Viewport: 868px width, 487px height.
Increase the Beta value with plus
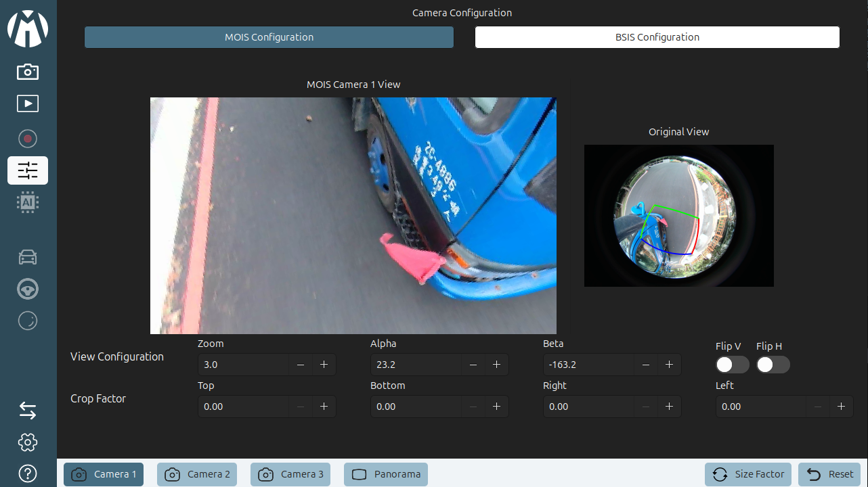click(x=669, y=365)
